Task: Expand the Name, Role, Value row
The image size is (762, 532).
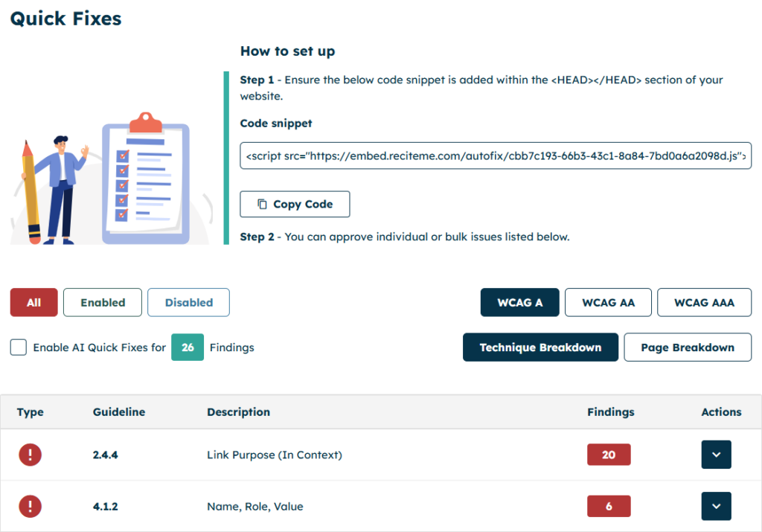Action: (716, 507)
